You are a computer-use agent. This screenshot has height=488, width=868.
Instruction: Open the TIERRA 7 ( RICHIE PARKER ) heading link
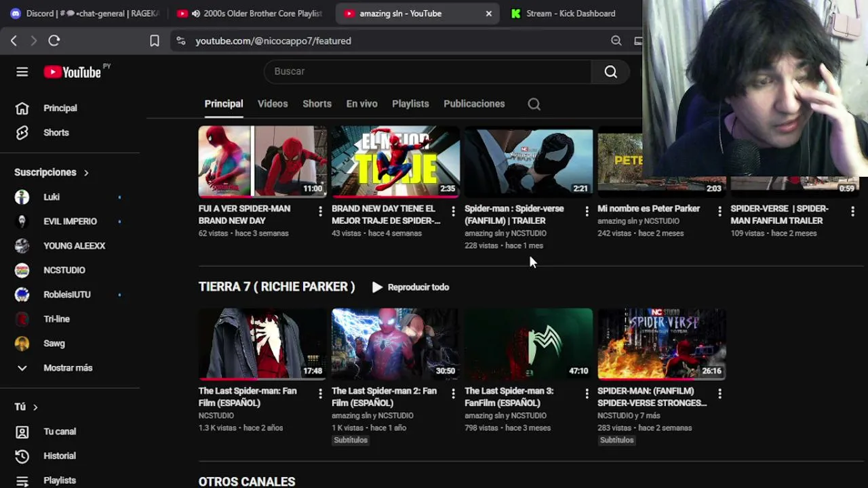277,287
